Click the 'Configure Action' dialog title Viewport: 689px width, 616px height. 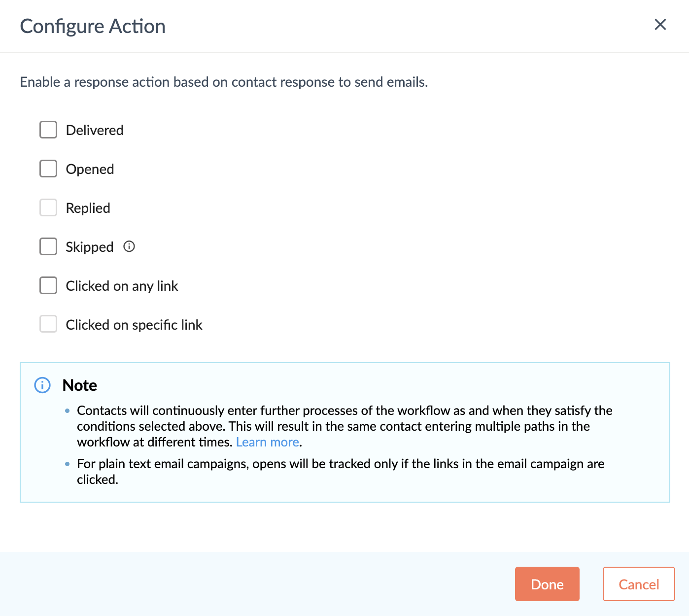point(93,26)
